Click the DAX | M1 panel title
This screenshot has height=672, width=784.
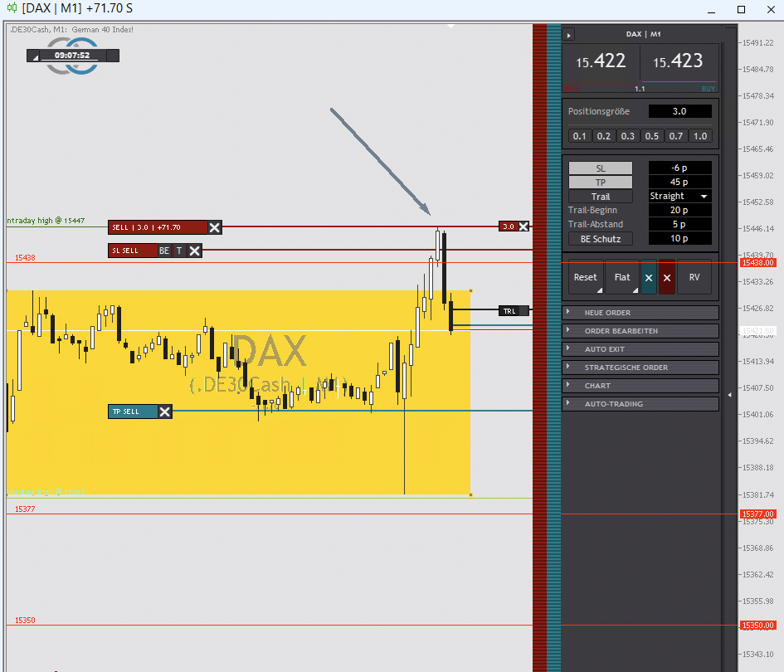[x=644, y=34]
